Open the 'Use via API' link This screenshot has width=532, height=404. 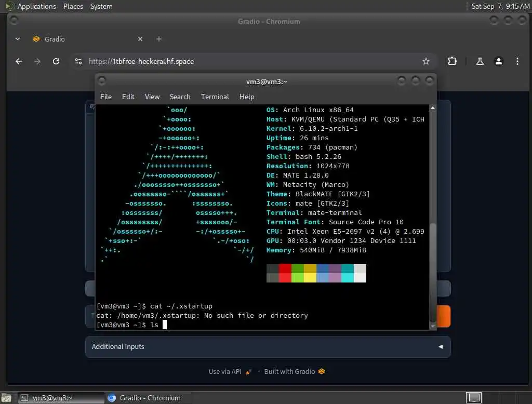click(230, 371)
